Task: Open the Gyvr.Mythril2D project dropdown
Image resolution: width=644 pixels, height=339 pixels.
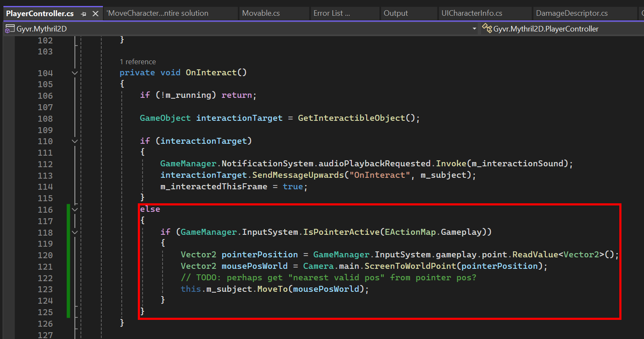Action: click(474, 28)
